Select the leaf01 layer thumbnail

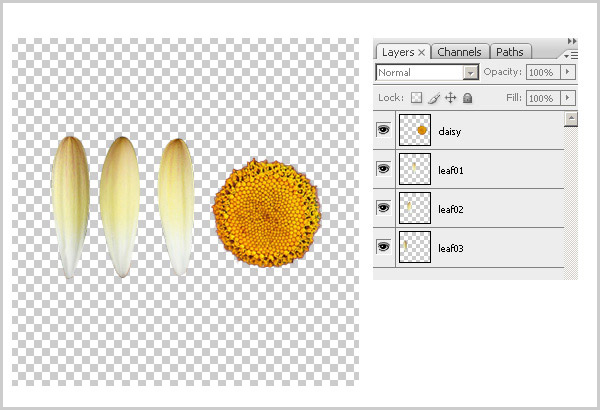coord(415,169)
